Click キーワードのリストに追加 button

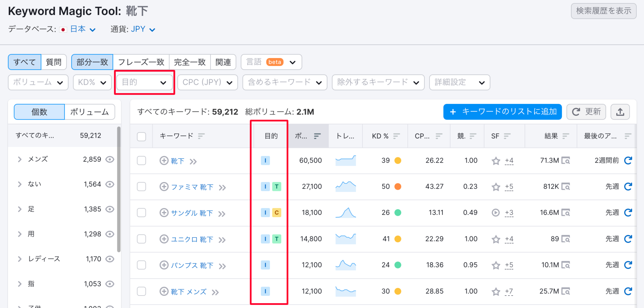502,112
